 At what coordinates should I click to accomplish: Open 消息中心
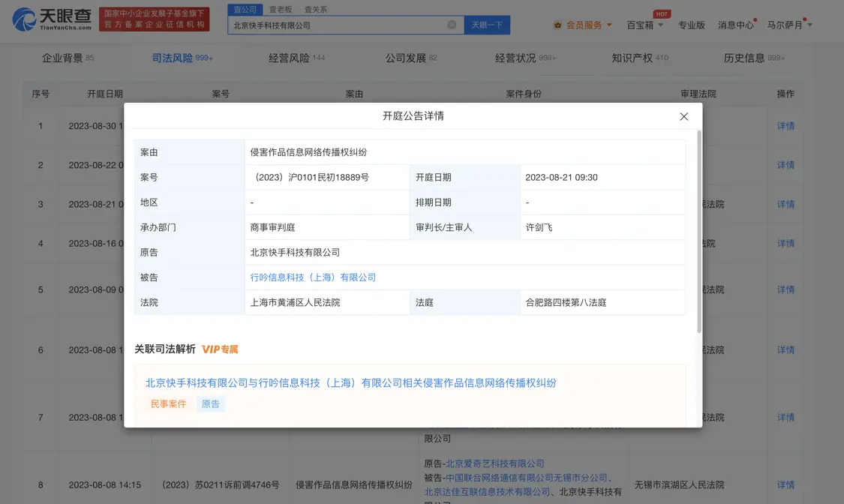[x=736, y=25]
